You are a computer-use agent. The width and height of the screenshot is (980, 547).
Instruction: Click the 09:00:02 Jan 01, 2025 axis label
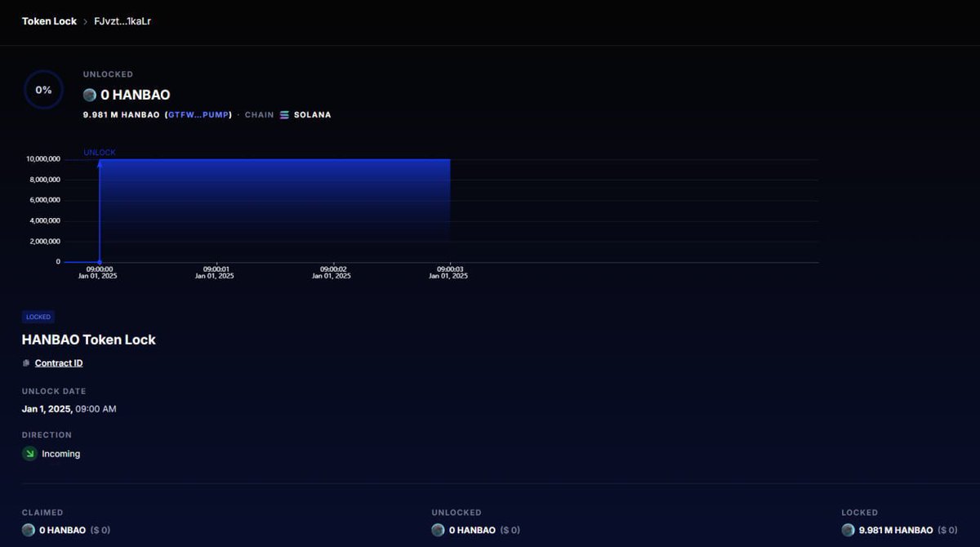[332, 272]
